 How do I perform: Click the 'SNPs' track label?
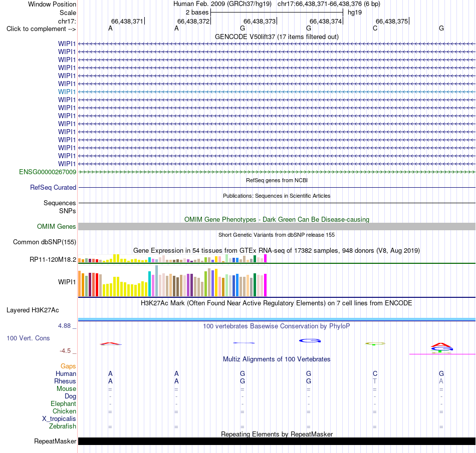68,211
